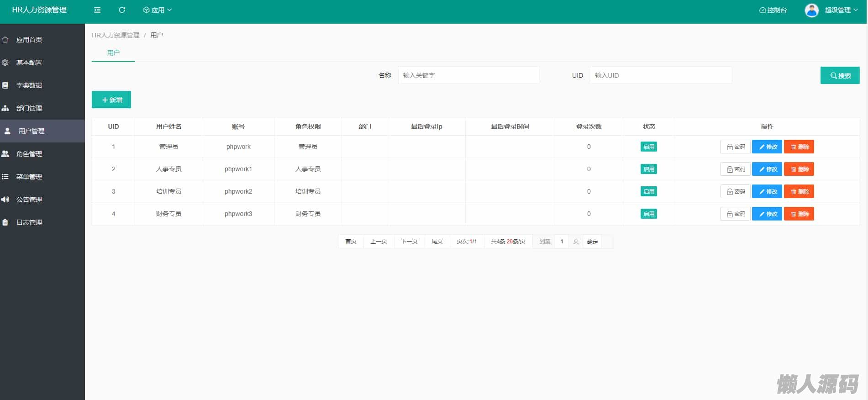Click the 名称 keyword input field
The image size is (868, 400).
tap(468, 75)
